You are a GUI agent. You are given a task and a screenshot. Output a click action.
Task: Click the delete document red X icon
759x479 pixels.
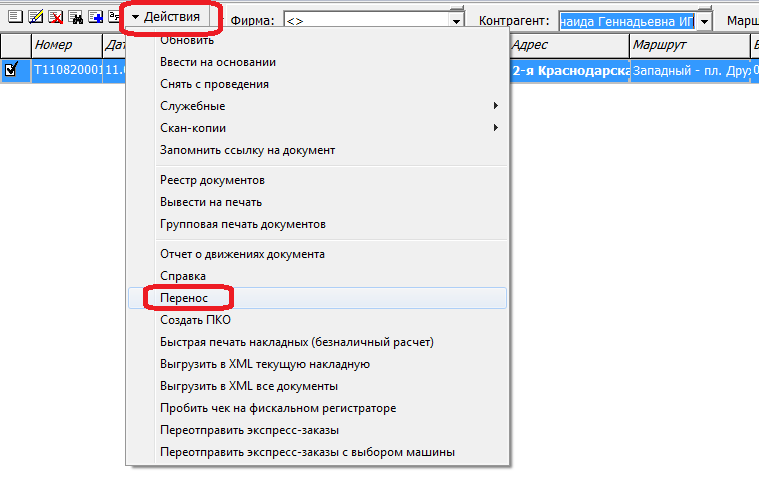(56, 17)
